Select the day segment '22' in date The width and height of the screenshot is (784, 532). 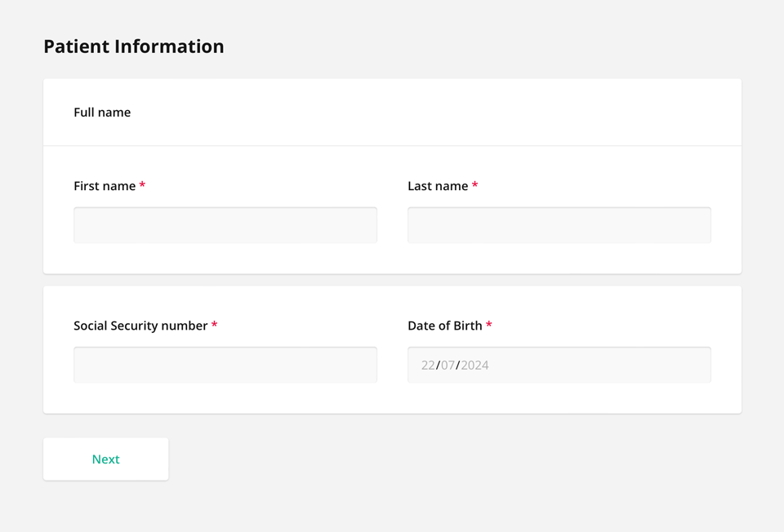[x=428, y=366]
